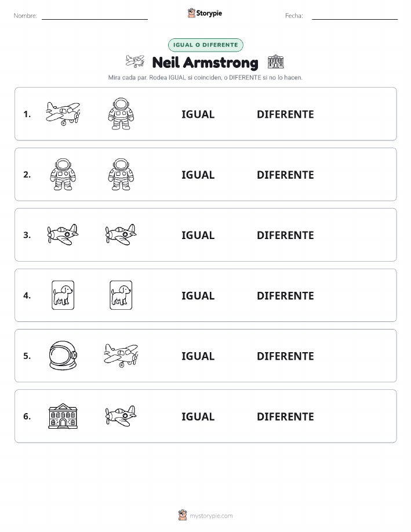Select IGUAL in row 4
Image resolution: width=411 pixels, height=532 pixels.
tap(198, 295)
